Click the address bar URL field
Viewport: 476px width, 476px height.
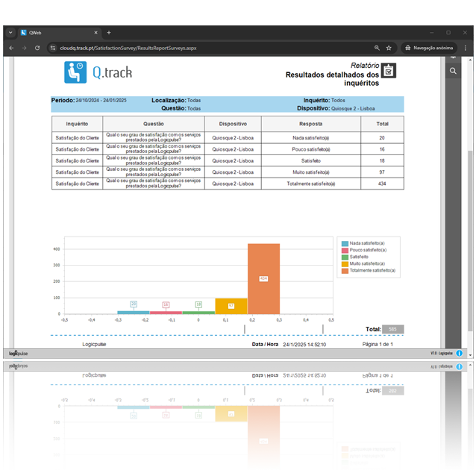tap(213, 48)
